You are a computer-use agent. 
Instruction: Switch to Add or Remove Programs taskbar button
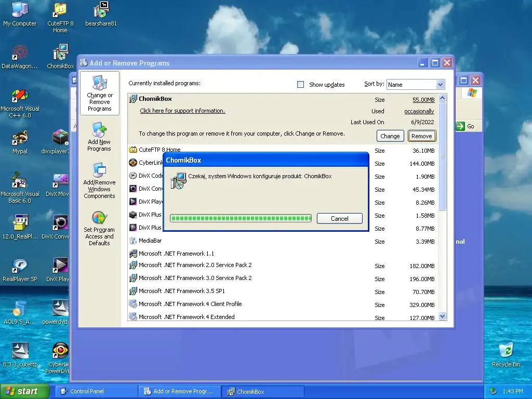[179, 392]
